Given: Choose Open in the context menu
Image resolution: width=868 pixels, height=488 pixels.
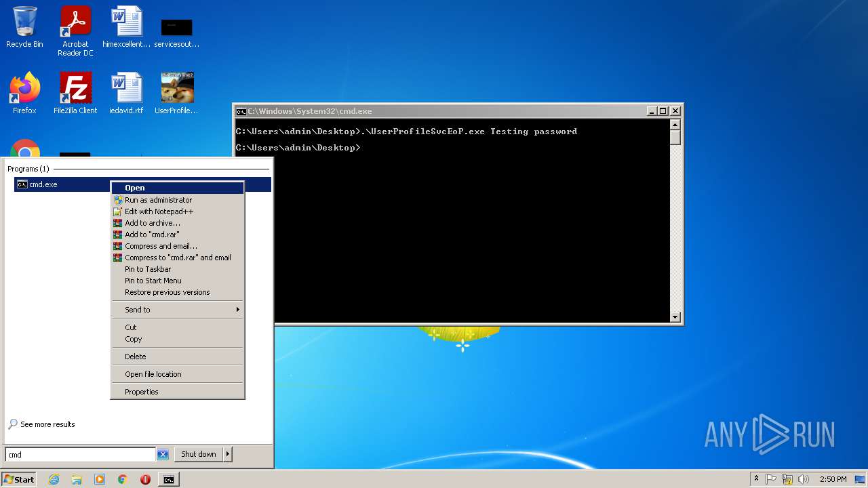Looking at the screenshot, I should tap(178, 188).
